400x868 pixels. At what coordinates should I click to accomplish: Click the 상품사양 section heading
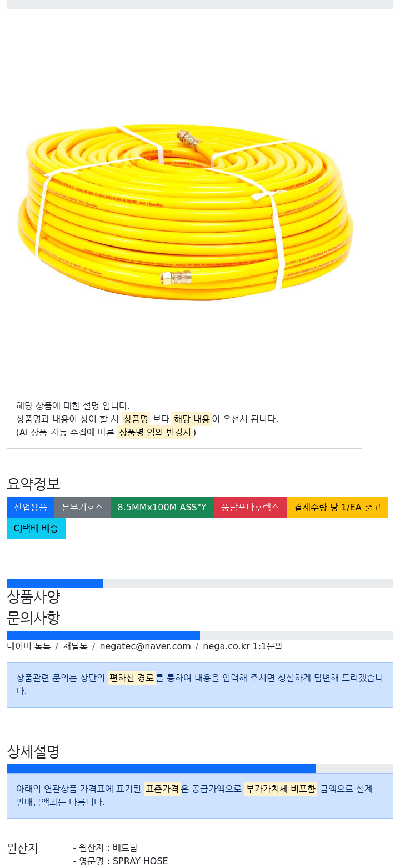33,597
